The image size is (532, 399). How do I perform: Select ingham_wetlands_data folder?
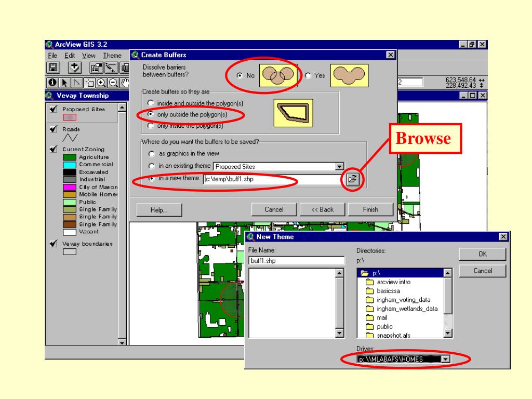point(407,309)
